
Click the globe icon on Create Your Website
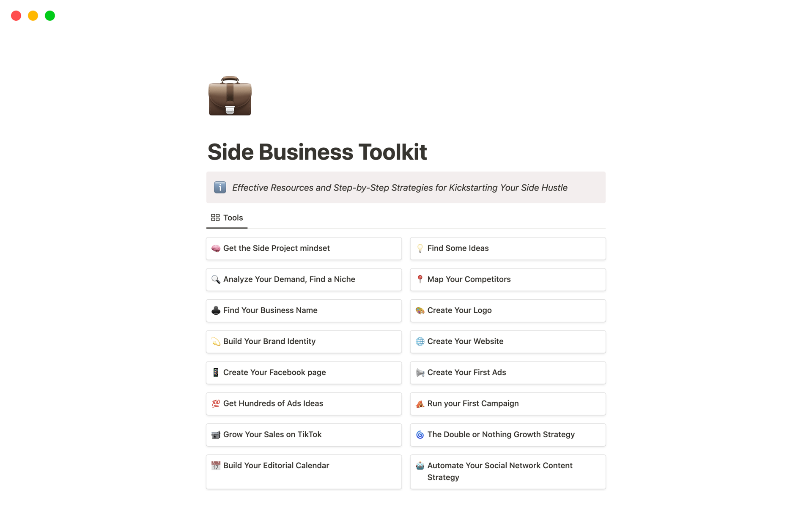click(x=420, y=342)
